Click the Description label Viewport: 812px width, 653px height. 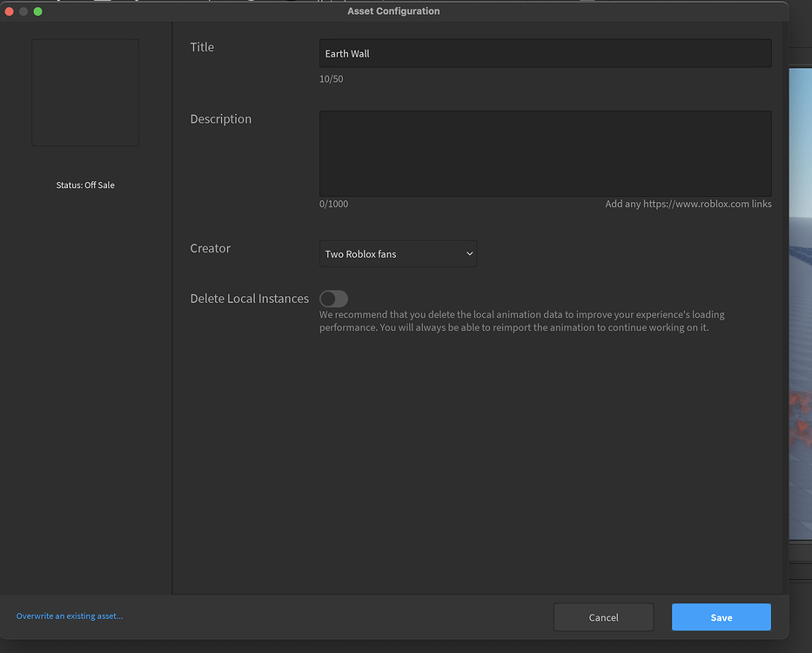(220, 118)
